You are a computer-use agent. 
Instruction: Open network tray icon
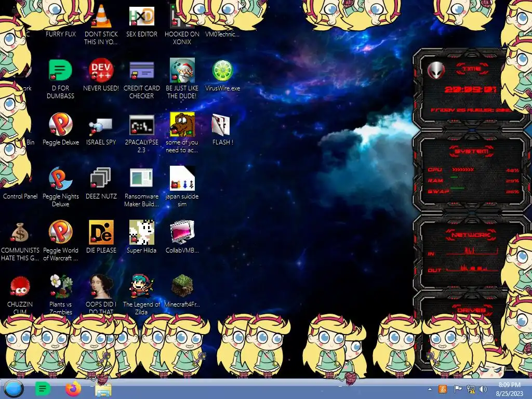tap(471, 389)
